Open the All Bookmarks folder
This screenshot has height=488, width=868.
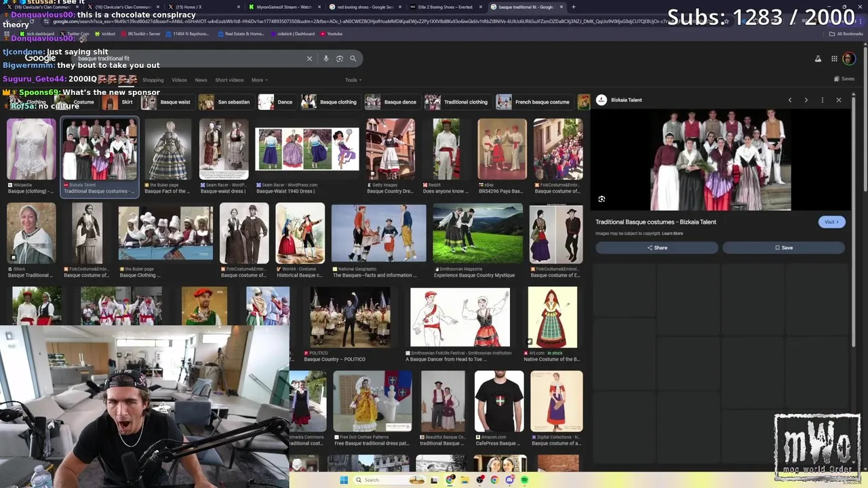846,33
